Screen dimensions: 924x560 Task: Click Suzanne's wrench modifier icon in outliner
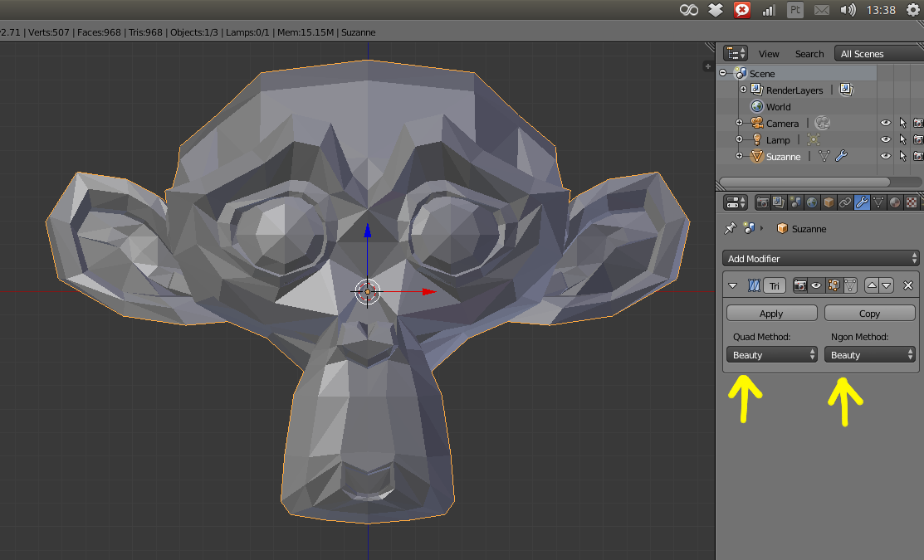[x=841, y=156]
